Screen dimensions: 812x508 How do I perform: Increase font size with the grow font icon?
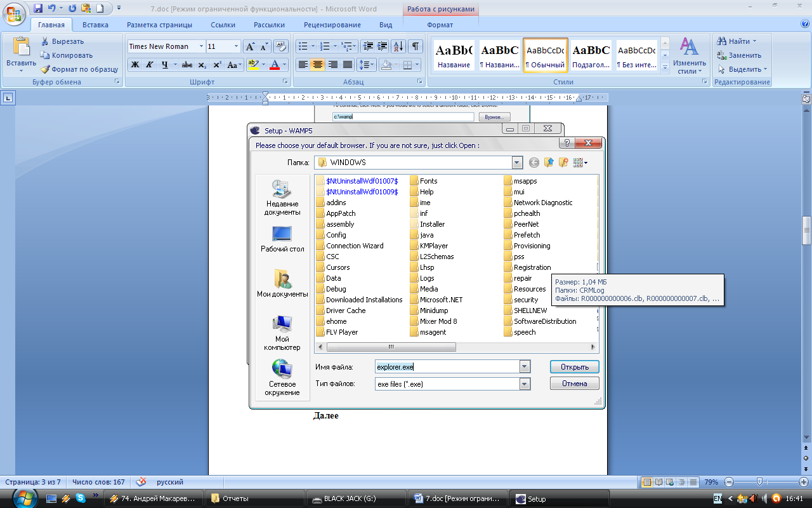(x=251, y=46)
